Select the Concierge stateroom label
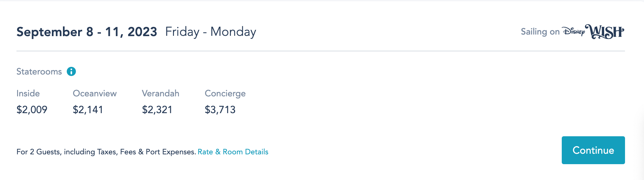 point(225,93)
